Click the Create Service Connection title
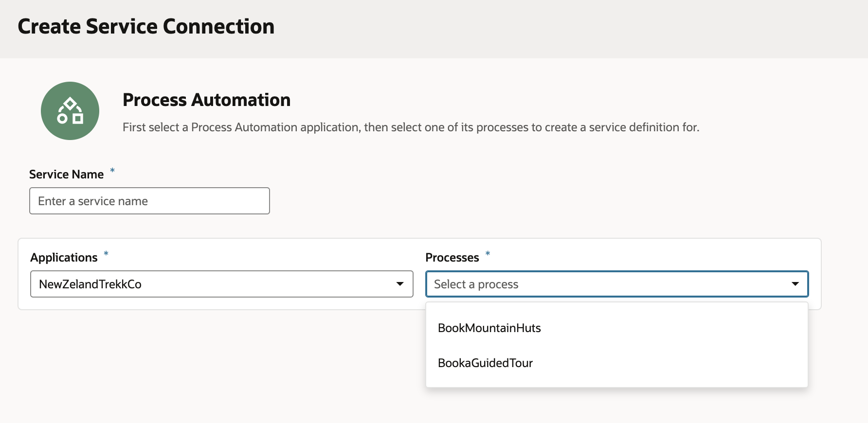Viewport: 868px width, 423px height. [146, 26]
